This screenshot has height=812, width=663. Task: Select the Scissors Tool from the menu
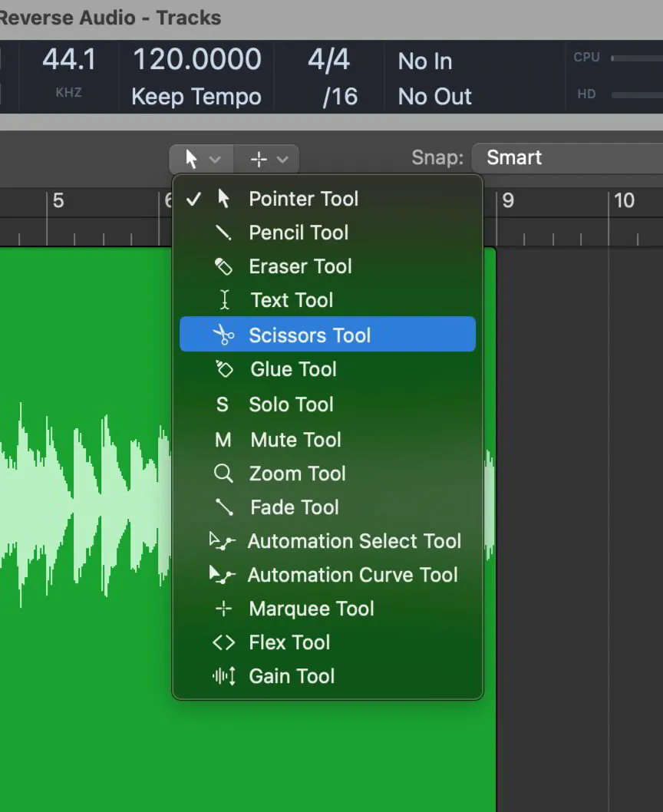pyautogui.click(x=309, y=334)
